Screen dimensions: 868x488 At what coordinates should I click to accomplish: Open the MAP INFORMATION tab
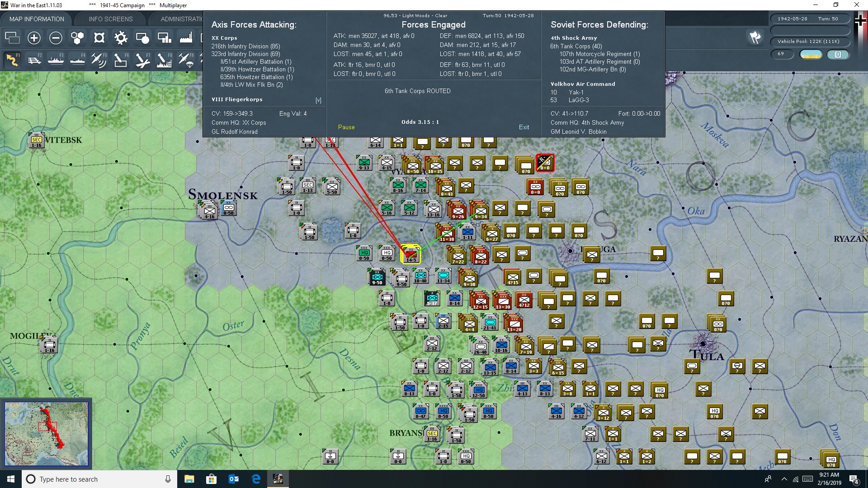point(37,19)
